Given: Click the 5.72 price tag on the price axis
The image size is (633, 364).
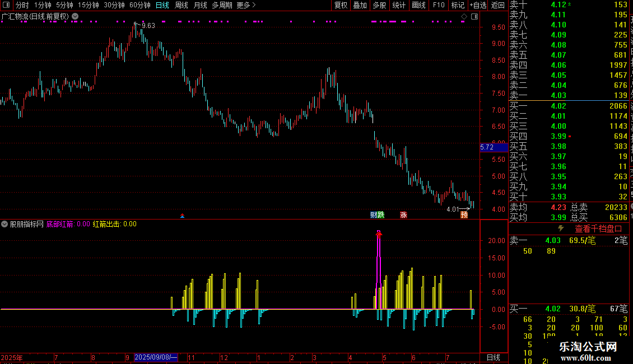Looking at the screenshot, I should pos(494,147).
